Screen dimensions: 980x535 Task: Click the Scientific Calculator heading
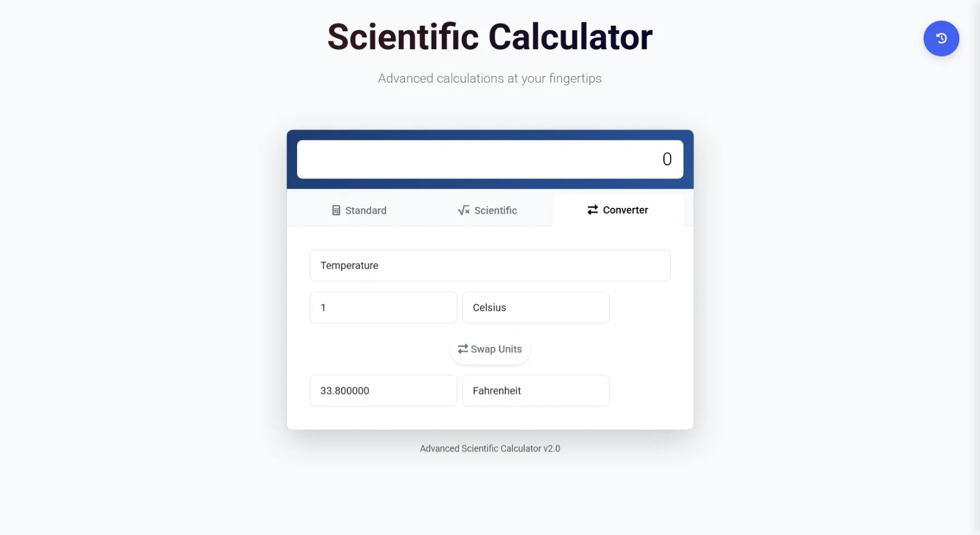490,36
